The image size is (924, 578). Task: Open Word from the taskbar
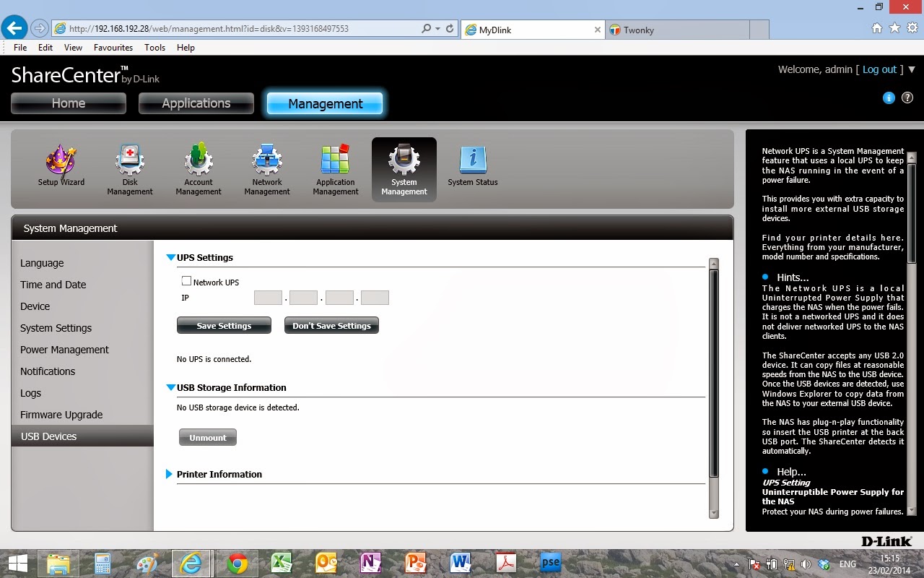(461, 564)
